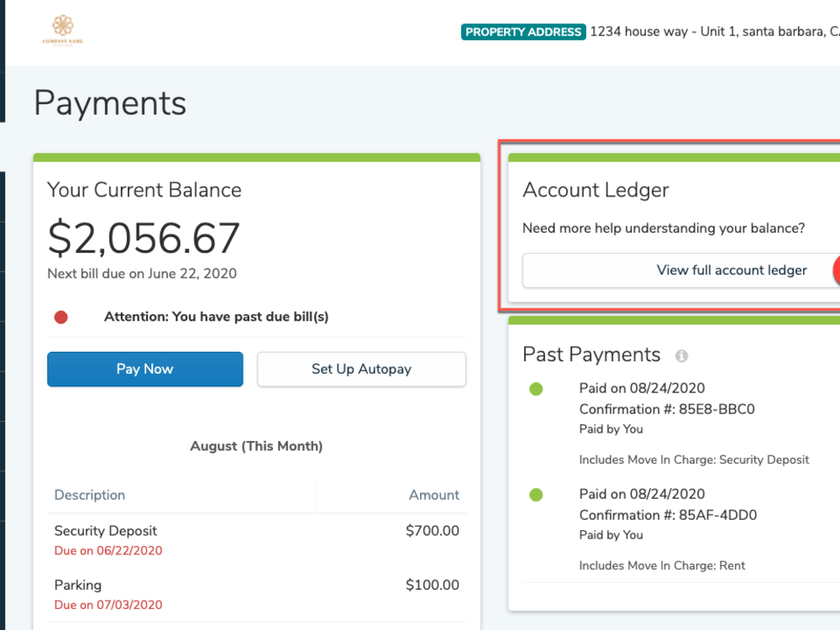Click the Account Ledger heading
Screen dimensions: 840x630
[596, 190]
